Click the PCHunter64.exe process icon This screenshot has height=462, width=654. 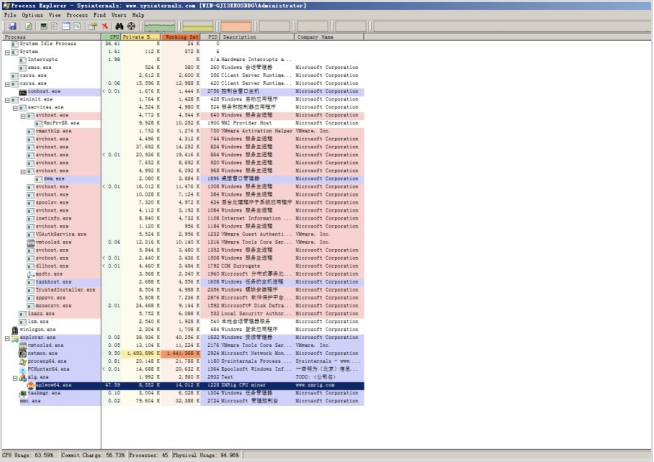coord(23,369)
